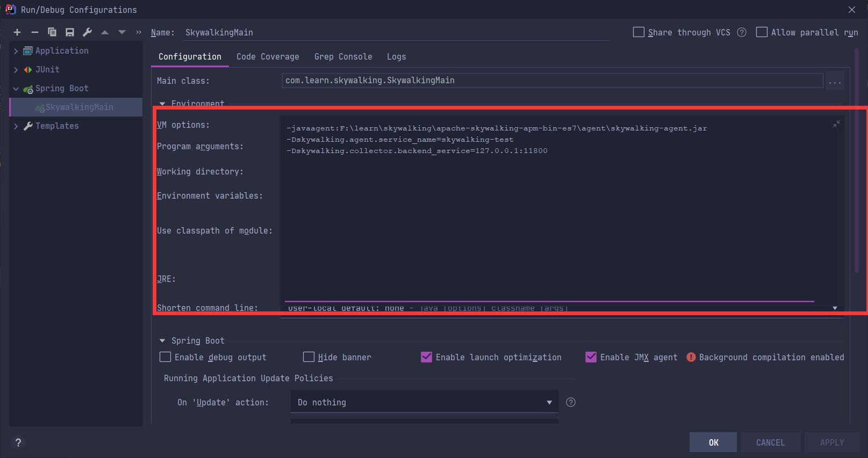The height and width of the screenshot is (458, 868).
Task: Click the JRE label
Action: point(166,279)
